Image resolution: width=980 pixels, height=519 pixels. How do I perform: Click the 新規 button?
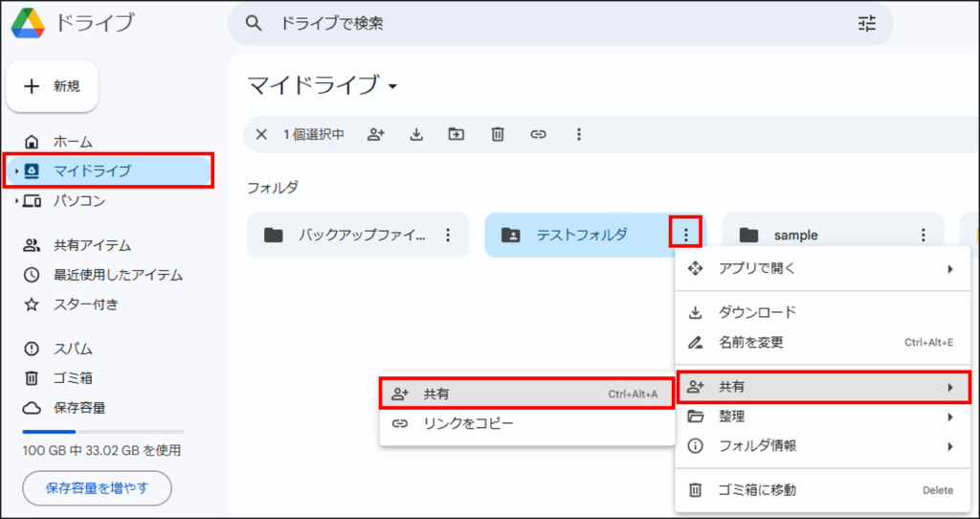pos(52,86)
